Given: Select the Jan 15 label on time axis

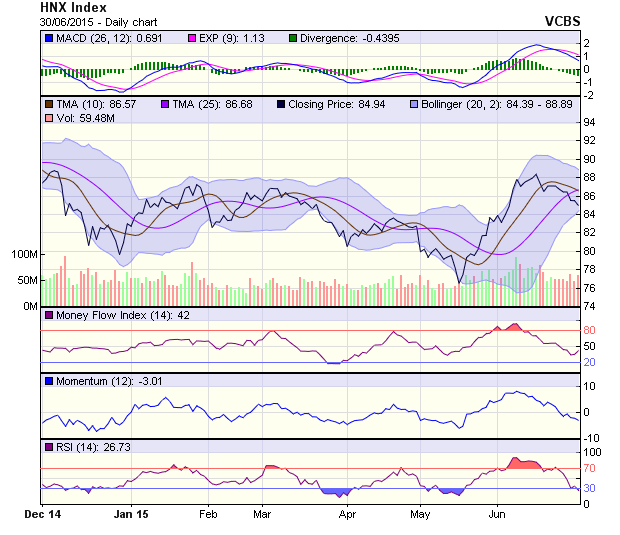Looking at the screenshot, I should [131, 515].
